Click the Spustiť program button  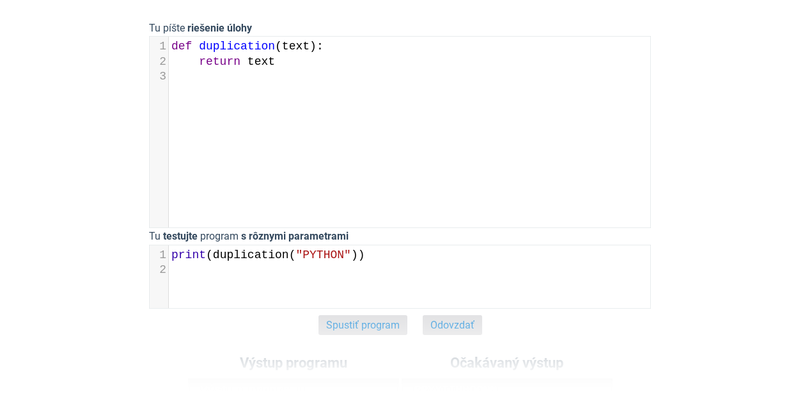coord(362,325)
